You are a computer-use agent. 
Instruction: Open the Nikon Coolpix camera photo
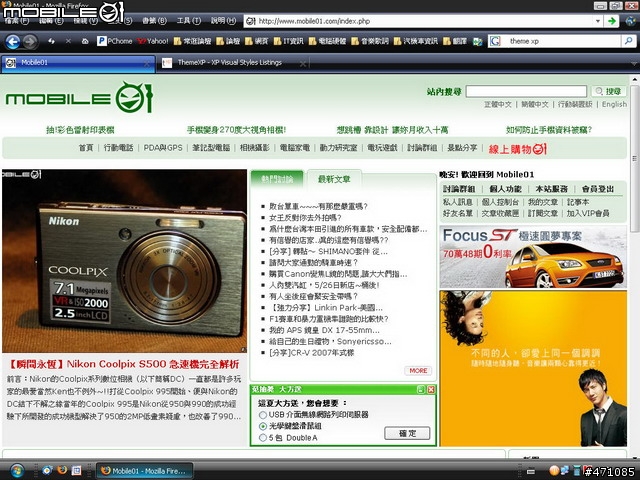124,261
